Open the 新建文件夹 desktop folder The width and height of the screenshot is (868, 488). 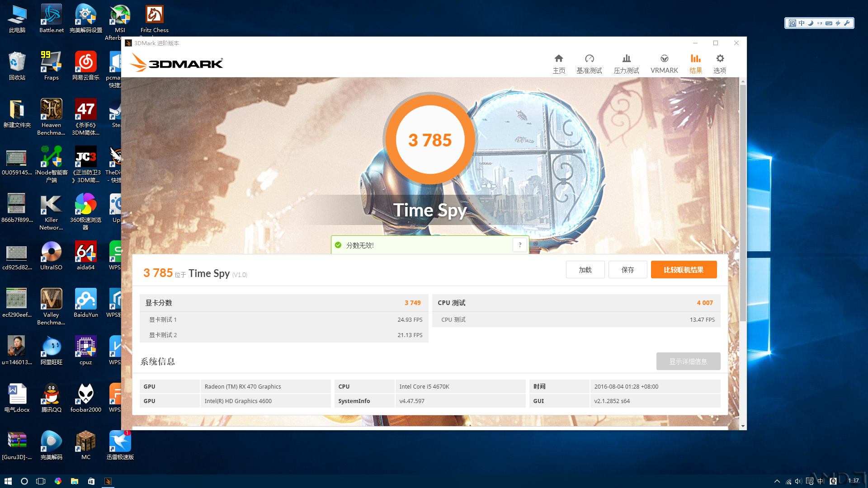[17, 114]
